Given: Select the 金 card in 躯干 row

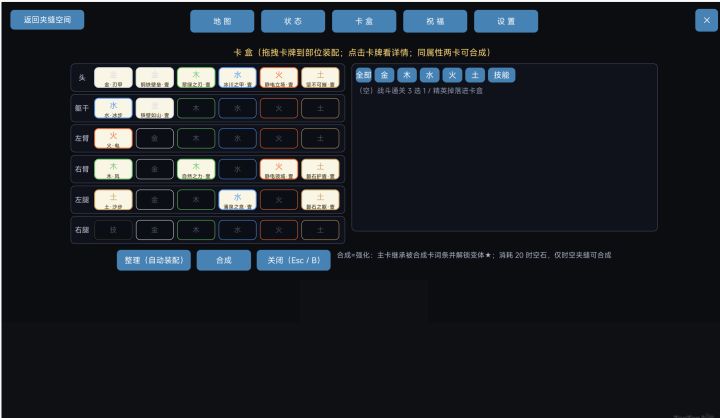Looking at the screenshot, I should click(155, 108).
